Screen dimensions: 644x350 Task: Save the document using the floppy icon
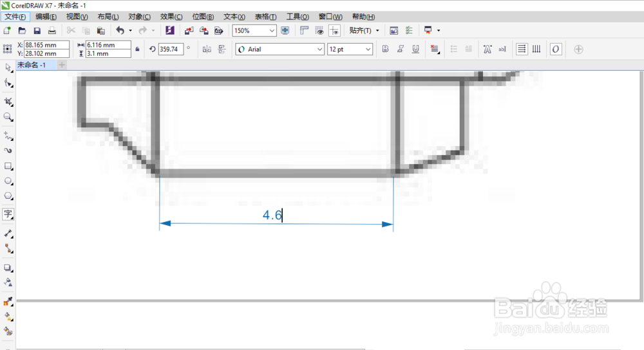pyautogui.click(x=37, y=30)
